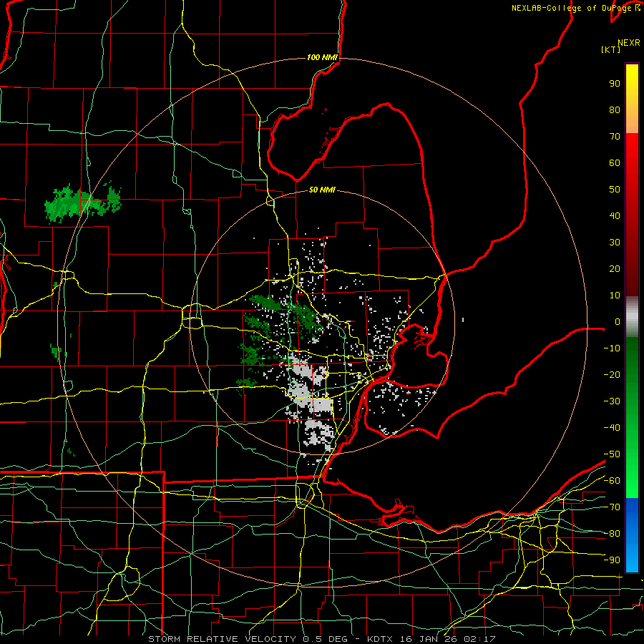Click the -10 knot scale label
644x644 pixels.
[612, 348]
